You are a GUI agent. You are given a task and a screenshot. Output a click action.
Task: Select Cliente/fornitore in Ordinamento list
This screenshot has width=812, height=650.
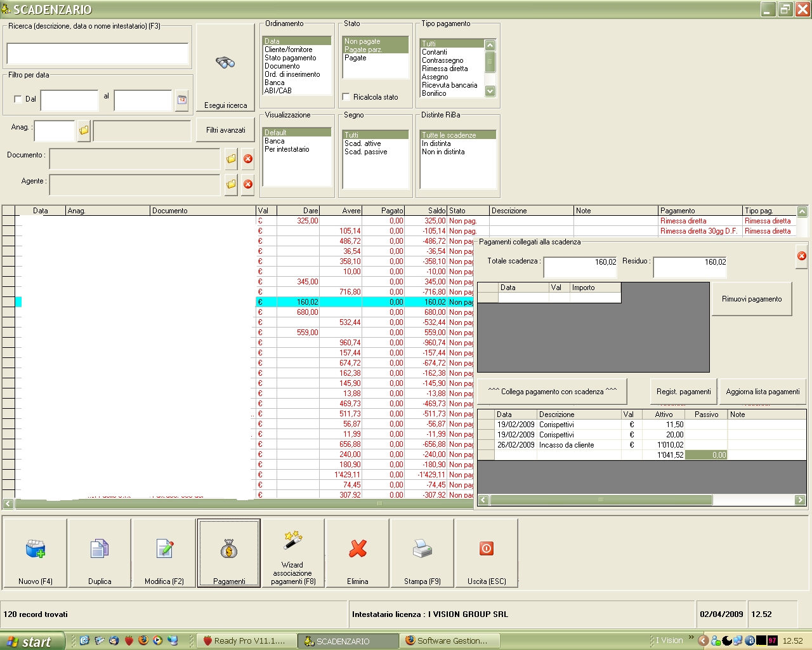point(289,50)
